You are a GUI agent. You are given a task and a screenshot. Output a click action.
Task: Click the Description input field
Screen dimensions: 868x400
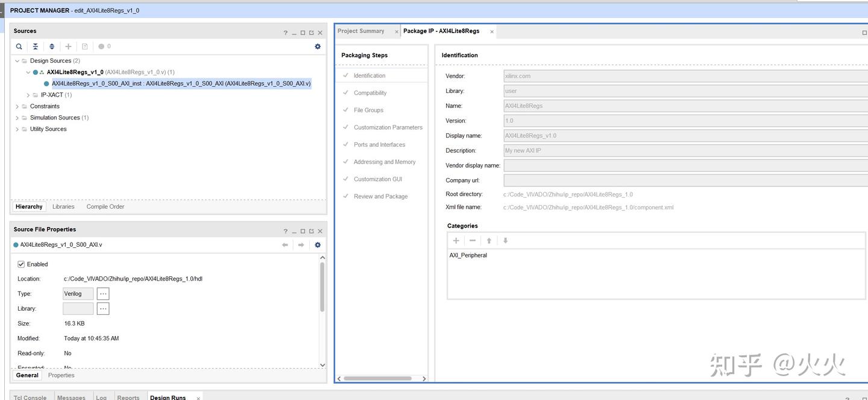(x=685, y=151)
